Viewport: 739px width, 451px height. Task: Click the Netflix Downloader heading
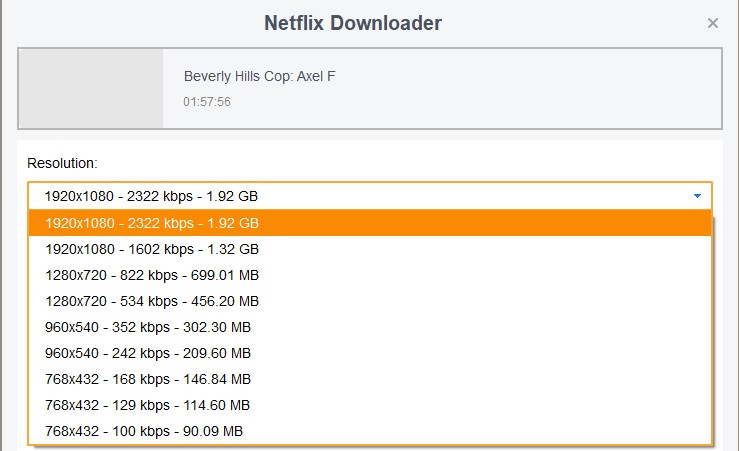click(x=353, y=23)
